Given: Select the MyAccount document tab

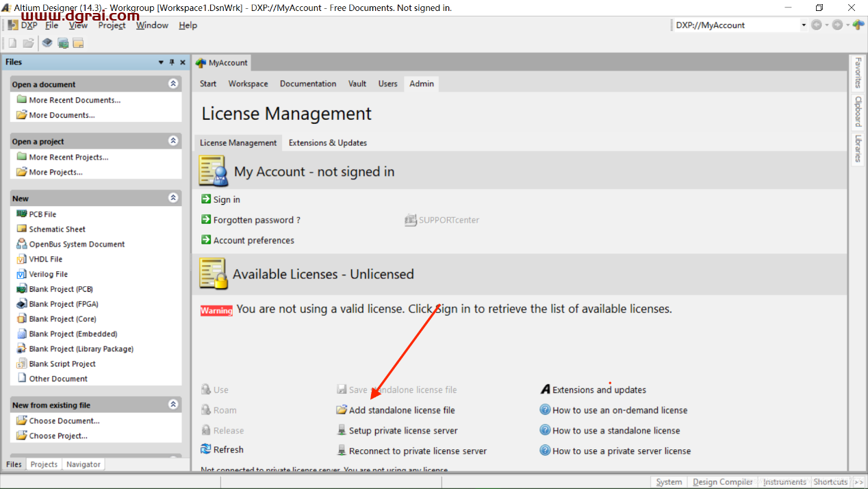Looking at the screenshot, I should pos(222,62).
